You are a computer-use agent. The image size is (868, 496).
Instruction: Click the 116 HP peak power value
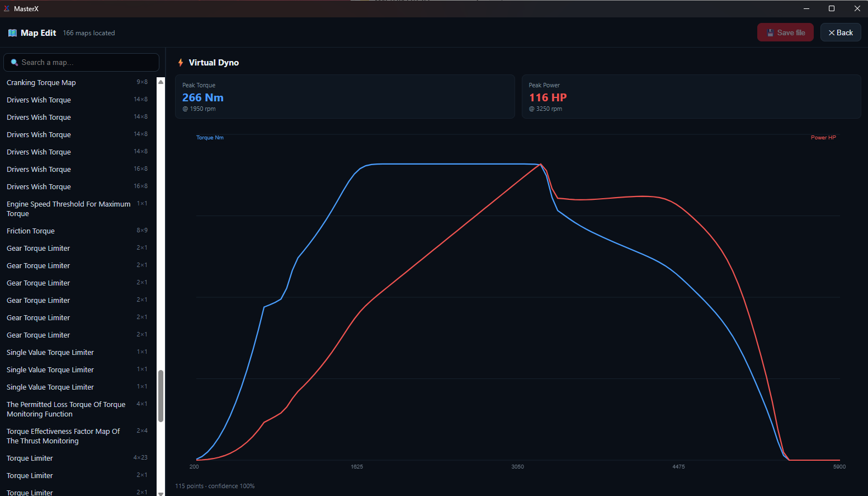coord(548,97)
